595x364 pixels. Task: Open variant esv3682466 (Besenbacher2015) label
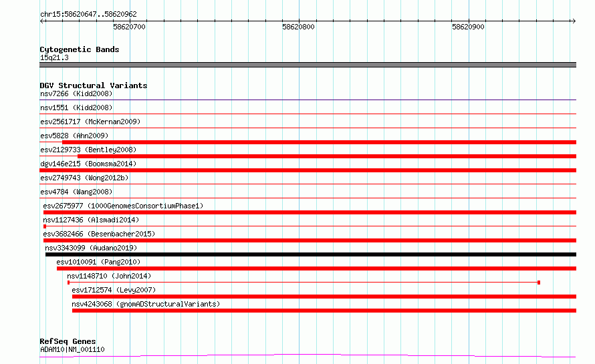(x=99, y=234)
